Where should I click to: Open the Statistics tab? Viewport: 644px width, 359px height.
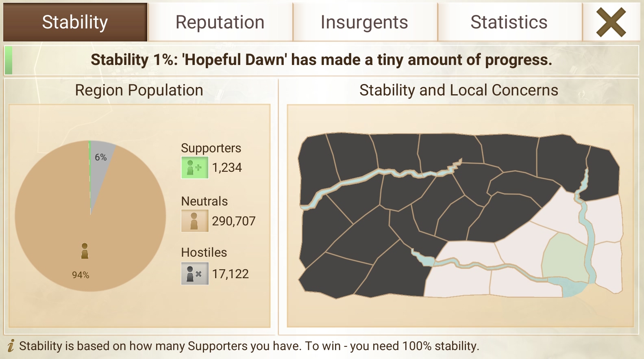point(509,22)
